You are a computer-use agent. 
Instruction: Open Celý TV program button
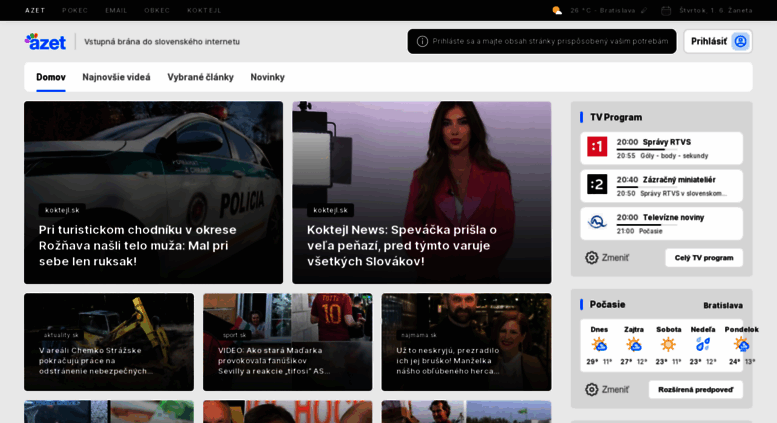tap(704, 258)
